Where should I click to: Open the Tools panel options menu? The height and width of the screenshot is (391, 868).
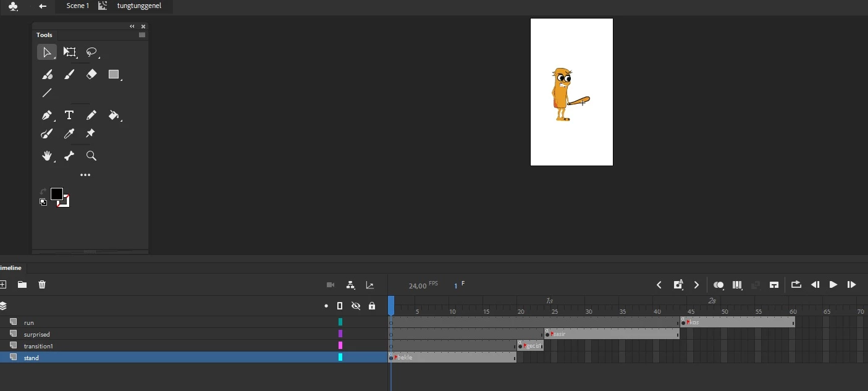[142, 35]
